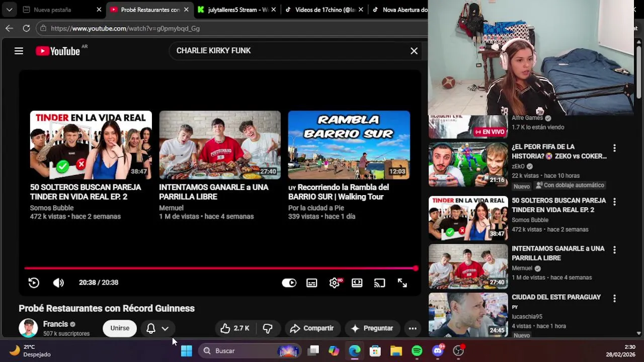Open menu for INTENTAMOS GANARLE sidebar video

pos(614,250)
